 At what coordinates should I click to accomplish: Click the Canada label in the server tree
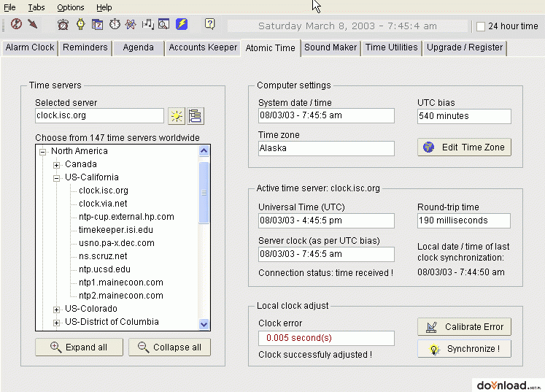(x=81, y=164)
